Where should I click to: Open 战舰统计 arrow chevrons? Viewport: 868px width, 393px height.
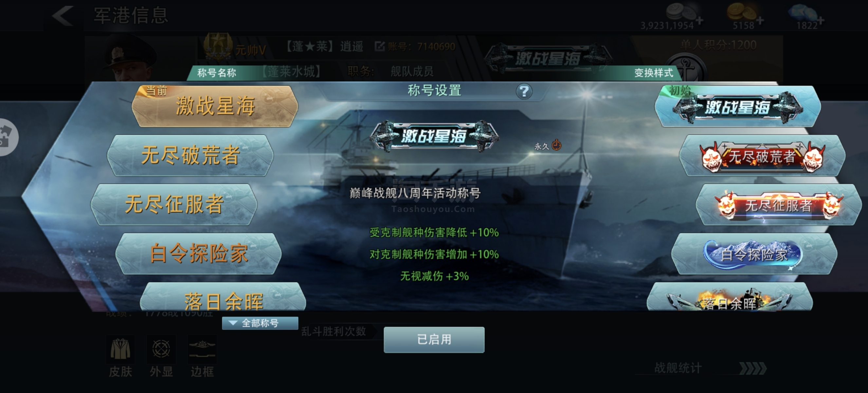point(753,368)
